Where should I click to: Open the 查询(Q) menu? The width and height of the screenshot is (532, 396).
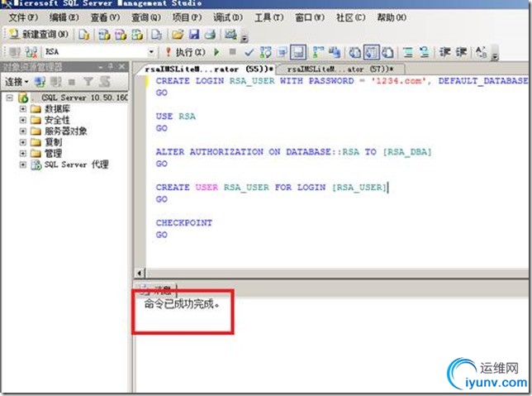[x=146, y=17]
